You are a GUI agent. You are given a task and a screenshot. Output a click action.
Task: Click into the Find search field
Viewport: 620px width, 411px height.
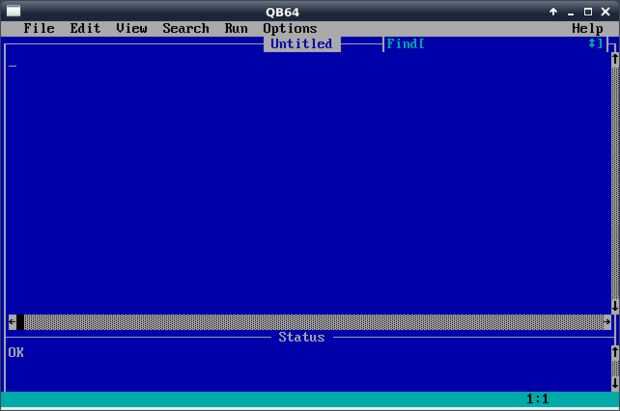tap(506, 44)
